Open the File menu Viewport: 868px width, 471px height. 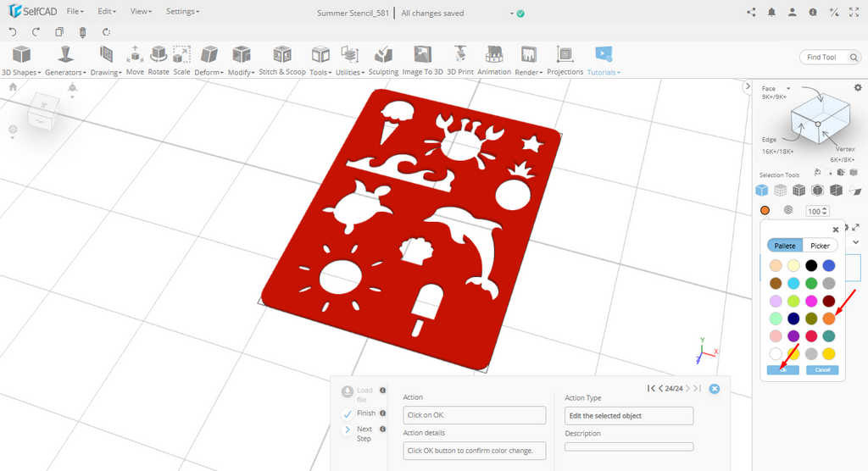point(75,12)
